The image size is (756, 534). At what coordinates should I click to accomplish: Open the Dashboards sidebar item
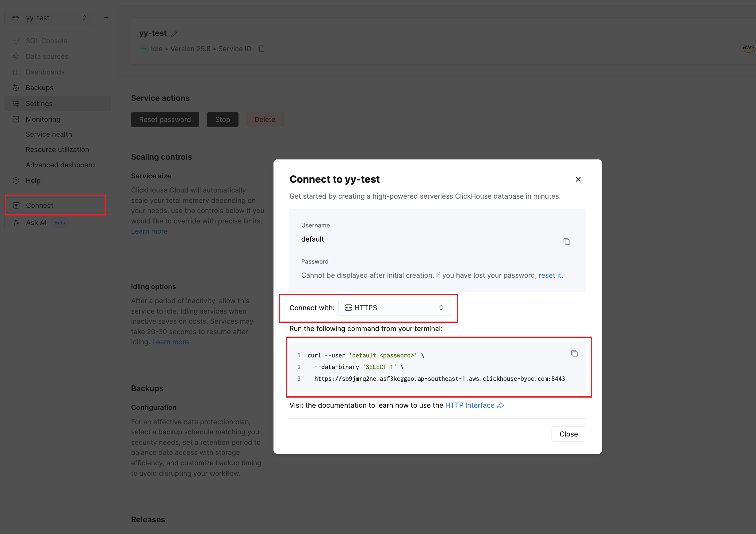[45, 72]
